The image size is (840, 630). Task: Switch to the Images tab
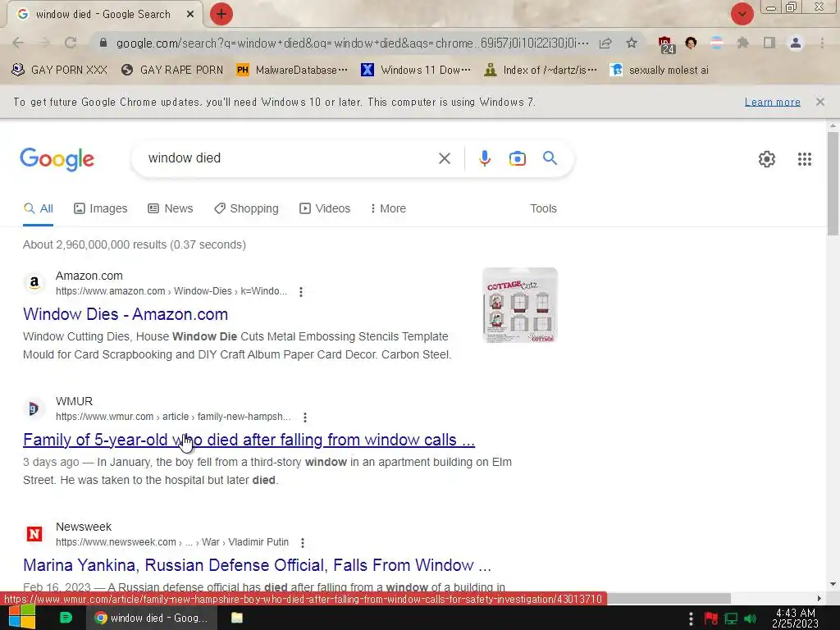100,209
